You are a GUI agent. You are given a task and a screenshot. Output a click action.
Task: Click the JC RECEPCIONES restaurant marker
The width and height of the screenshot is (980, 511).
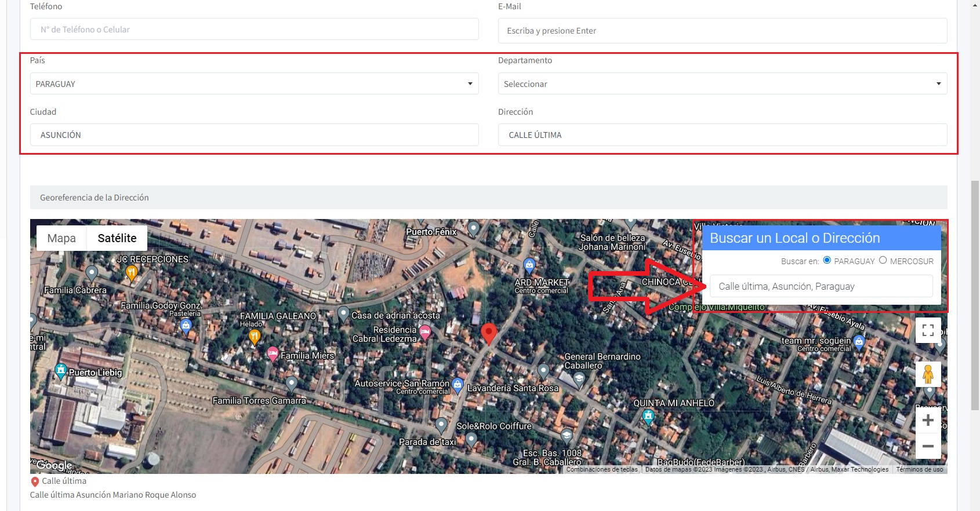(x=132, y=272)
